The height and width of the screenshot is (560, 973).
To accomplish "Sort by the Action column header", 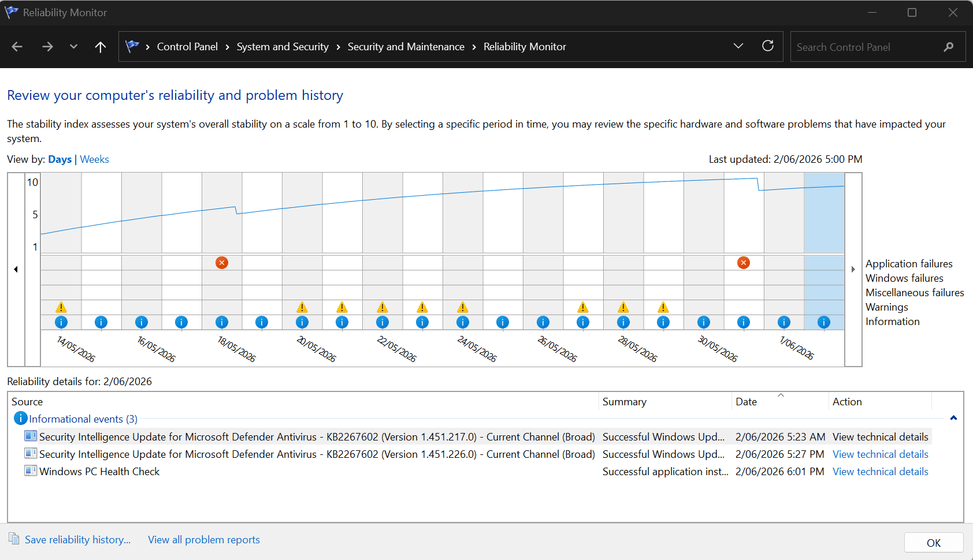I will pyautogui.click(x=880, y=402).
